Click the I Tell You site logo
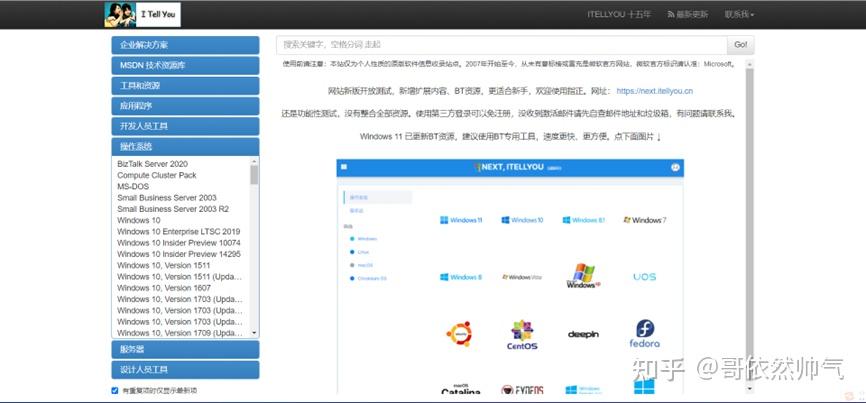The width and height of the screenshot is (866, 403). (142, 14)
